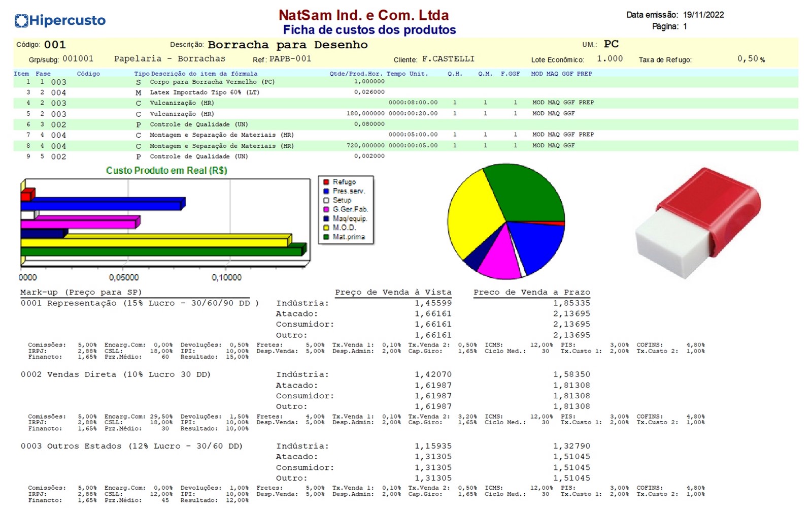Image resolution: width=812 pixels, height=508 pixels.
Task: Click the green bar in the bar chart
Action: (x=163, y=250)
